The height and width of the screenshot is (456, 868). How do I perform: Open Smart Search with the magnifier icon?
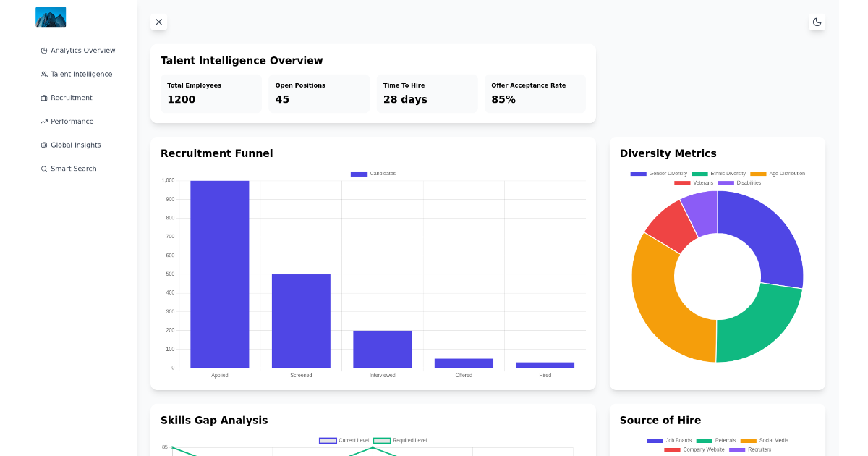(43, 168)
